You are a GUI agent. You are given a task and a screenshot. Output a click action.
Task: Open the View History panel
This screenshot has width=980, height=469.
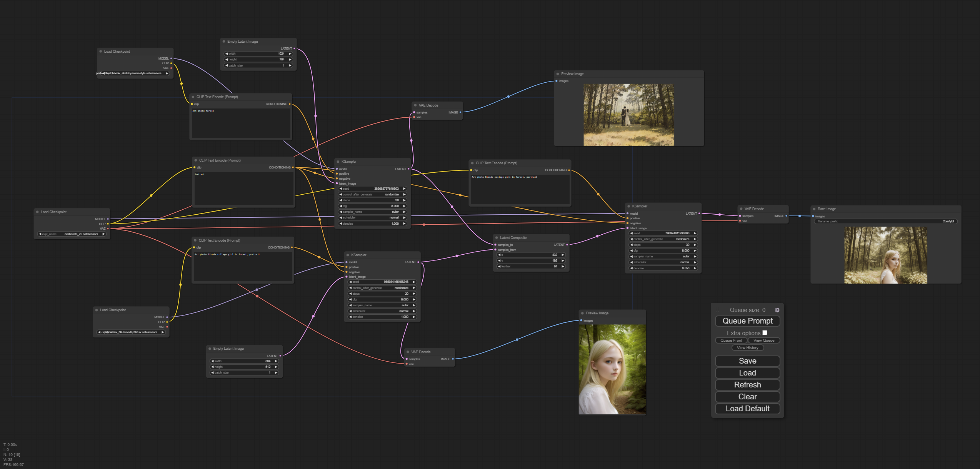click(747, 348)
